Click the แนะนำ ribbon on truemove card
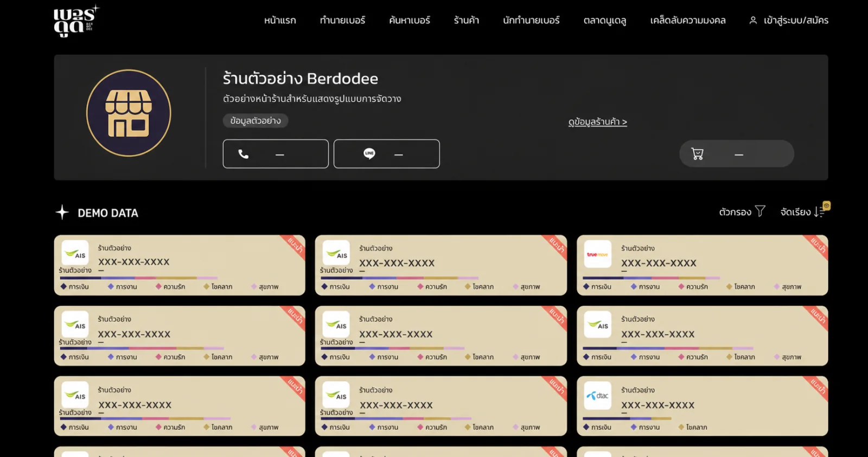 818,246
